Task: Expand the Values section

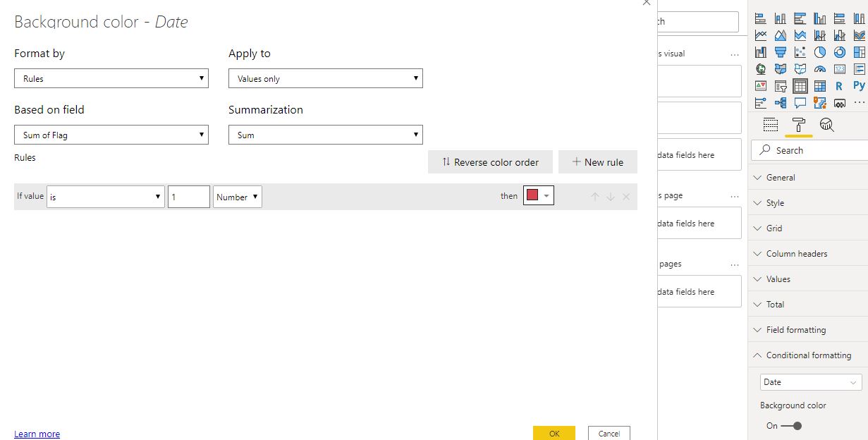Action: 807,279
